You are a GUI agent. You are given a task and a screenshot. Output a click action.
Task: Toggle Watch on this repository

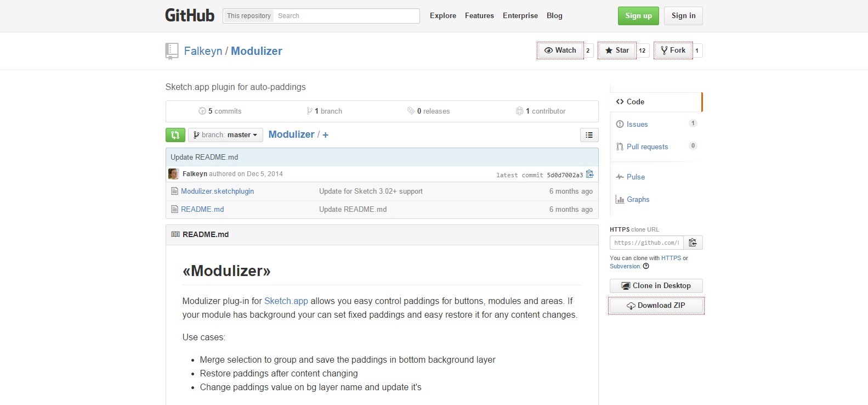(560, 50)
